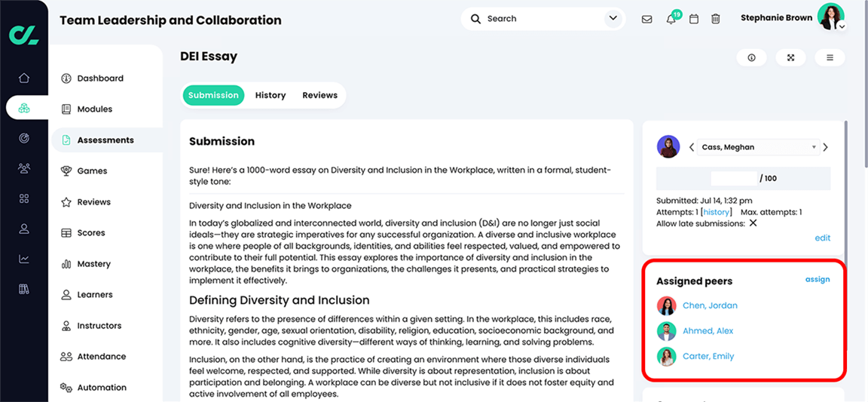Click the Reviews star icon

(x=66, y=202)
